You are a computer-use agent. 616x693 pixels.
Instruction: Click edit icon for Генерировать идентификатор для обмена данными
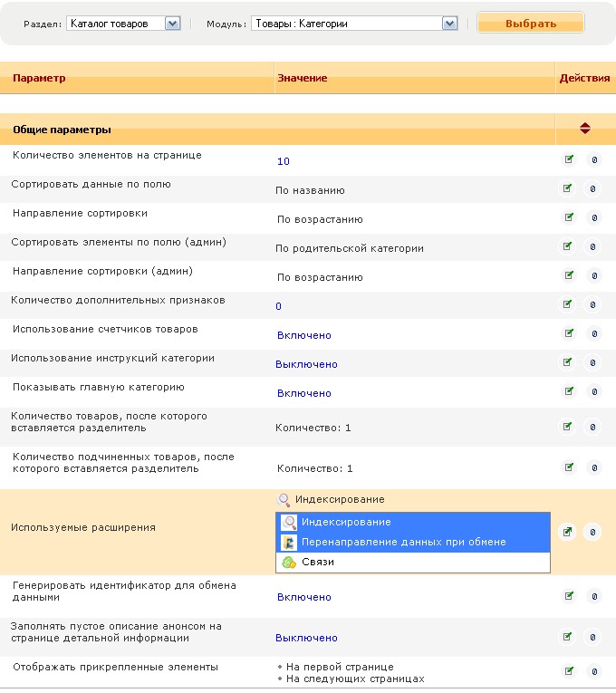(x=568, y=595)
